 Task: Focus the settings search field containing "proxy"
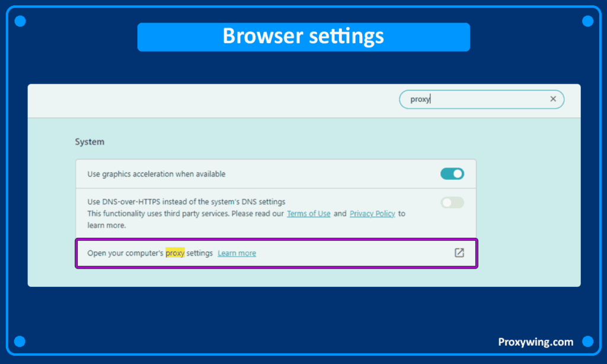(474, 99)
